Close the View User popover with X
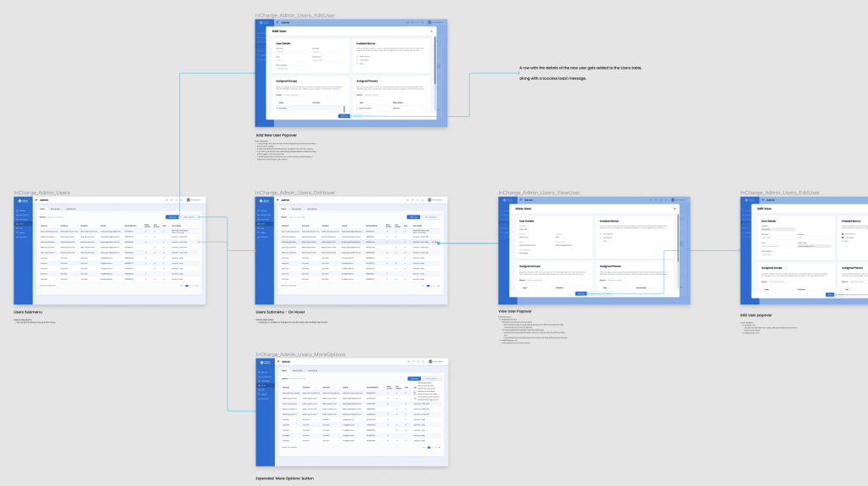 (674, 208)
